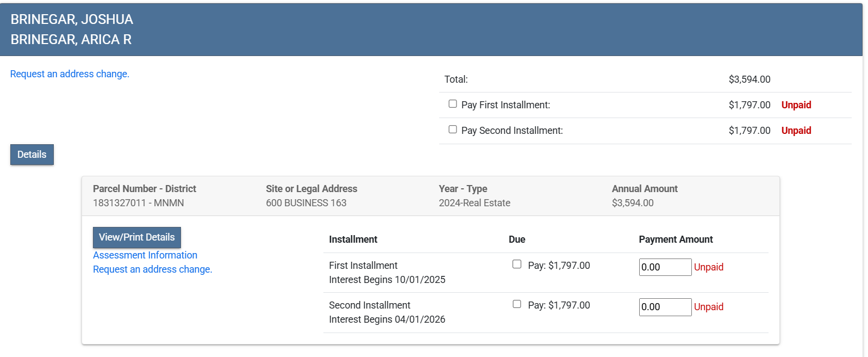This screenshot has height=357, width=868.
Task: Click the Details button
Action: point(32,155)
